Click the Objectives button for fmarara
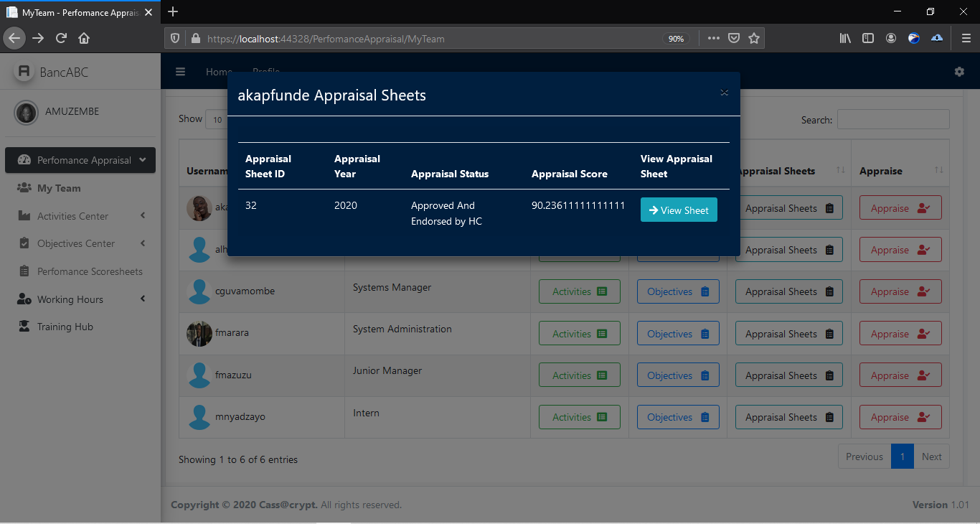Viewport: 980px width, 524px height. pyautogui.click(x=677, y=334)
